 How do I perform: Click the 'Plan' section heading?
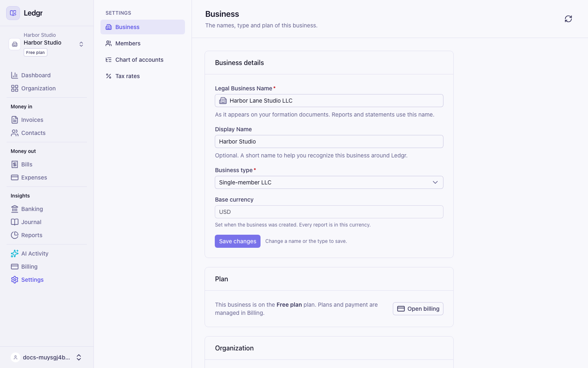coord(221,279)
